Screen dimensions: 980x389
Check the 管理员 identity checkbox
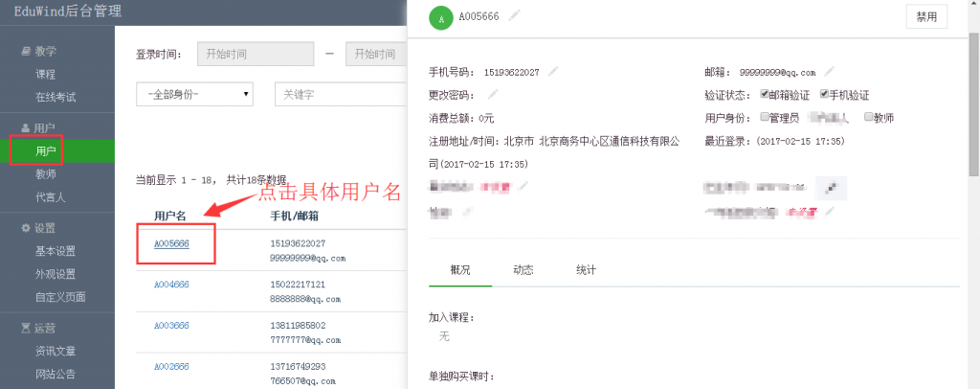coord(764,116)
